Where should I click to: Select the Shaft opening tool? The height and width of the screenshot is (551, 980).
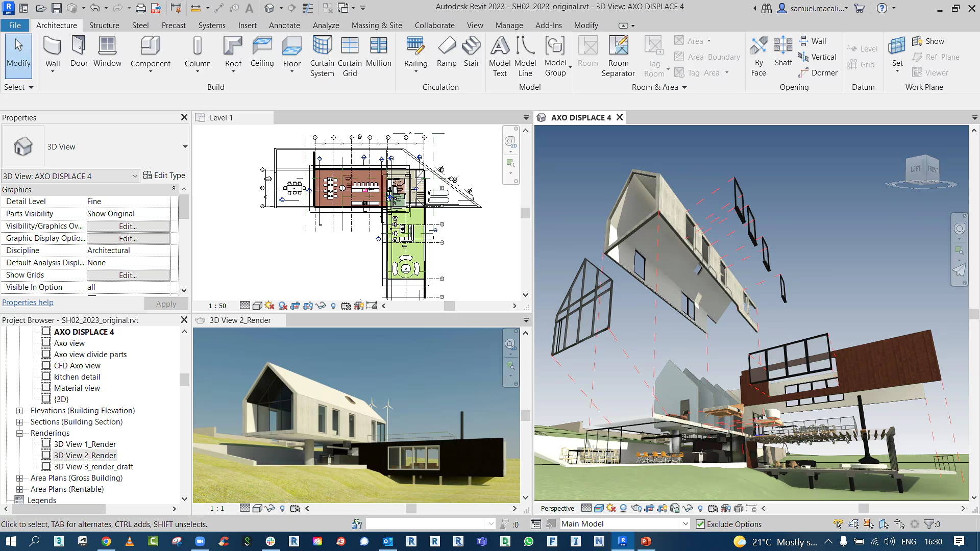pyautogui.click(x=783, y=56)
